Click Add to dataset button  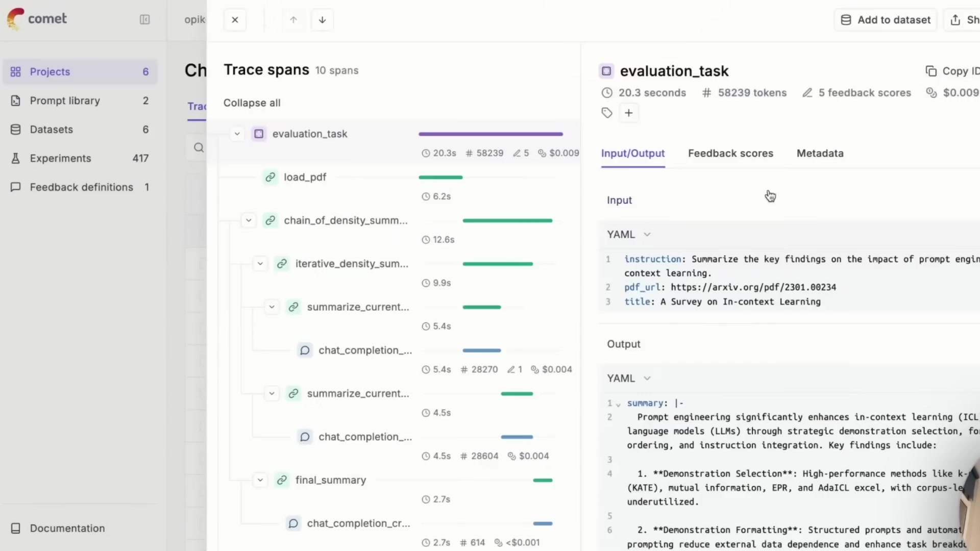pos(885,20)
